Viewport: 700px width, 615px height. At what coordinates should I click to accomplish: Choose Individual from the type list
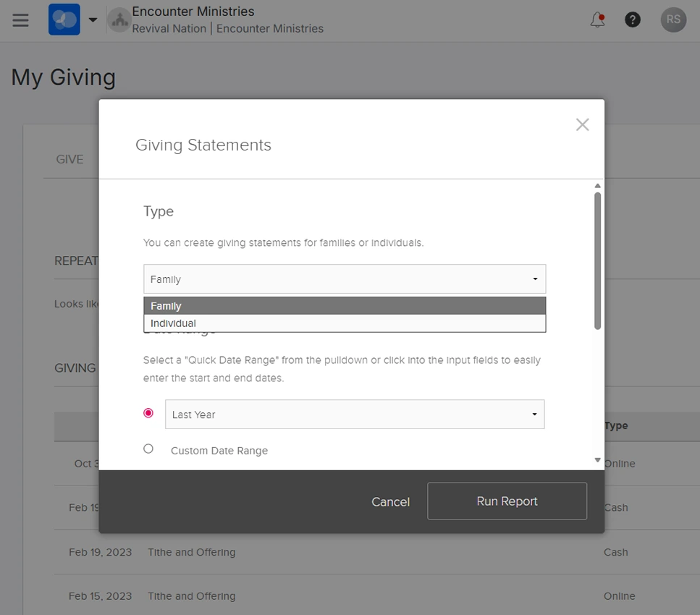click(345, 323)
